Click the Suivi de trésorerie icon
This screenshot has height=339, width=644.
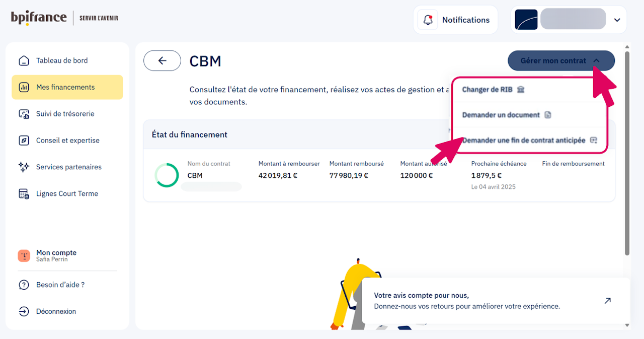[x=24, y=114]
